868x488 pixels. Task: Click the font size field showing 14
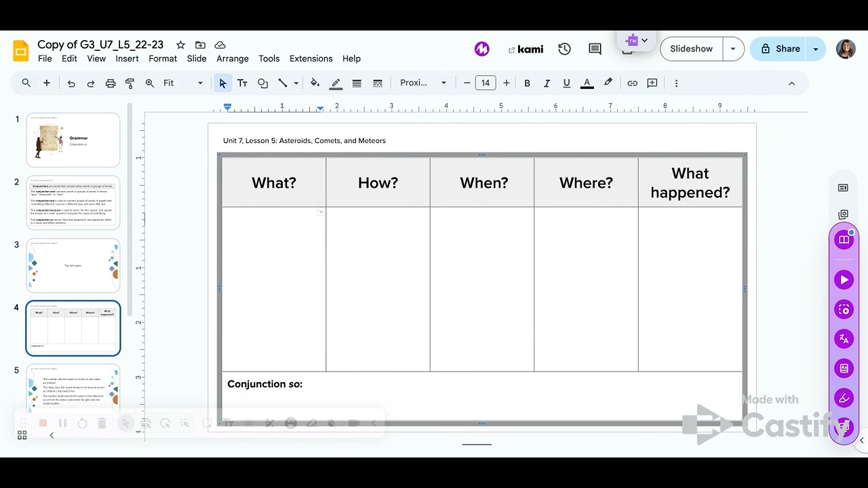click(x=486, y=83)
